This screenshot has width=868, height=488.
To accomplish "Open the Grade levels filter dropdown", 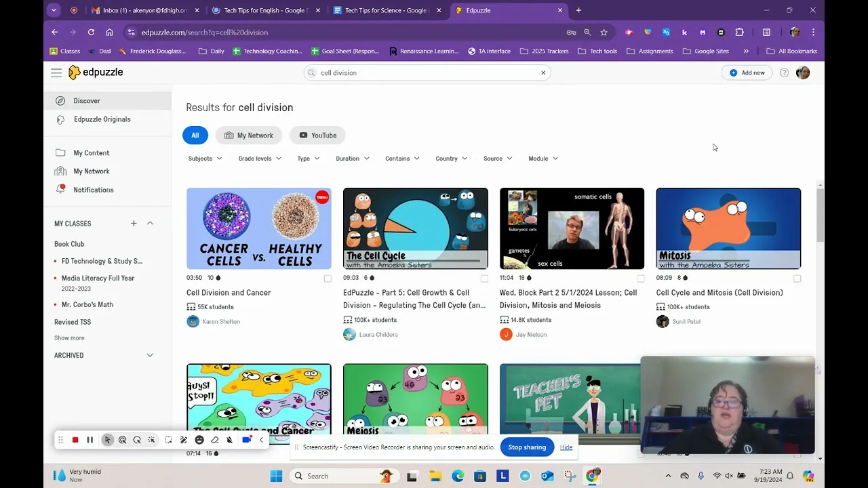I will point(260,159).
